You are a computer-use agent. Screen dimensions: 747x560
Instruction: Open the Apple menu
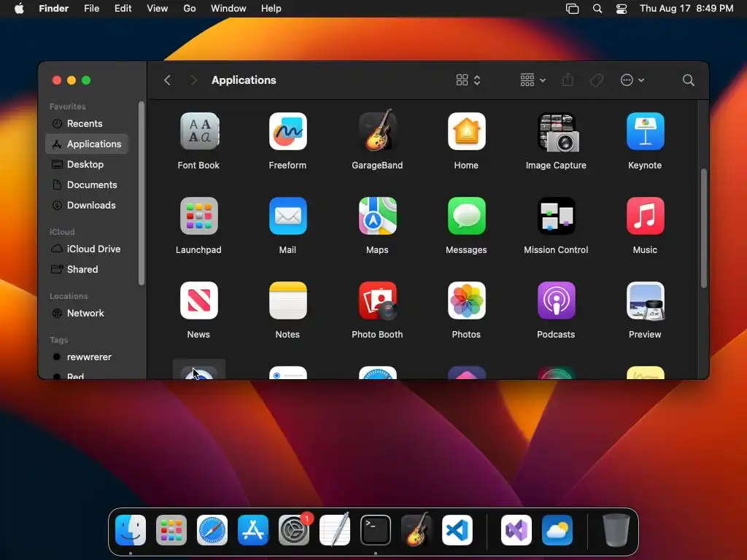(19, 9)
